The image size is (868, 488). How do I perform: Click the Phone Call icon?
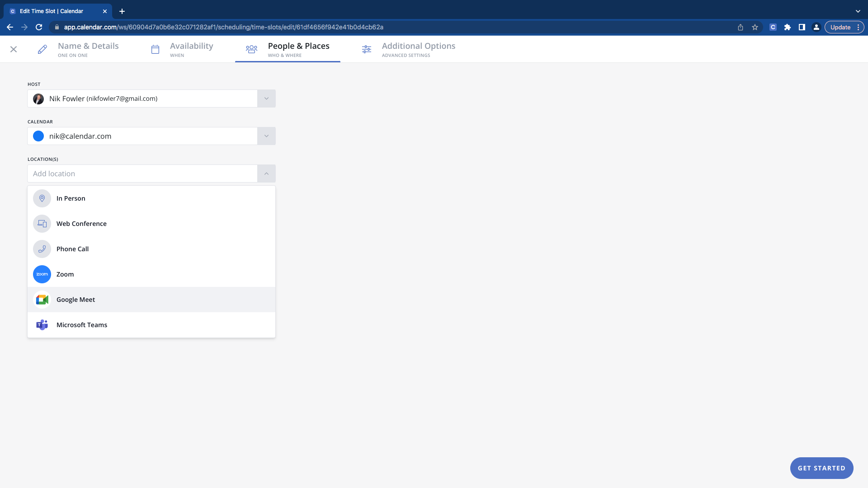42,249
